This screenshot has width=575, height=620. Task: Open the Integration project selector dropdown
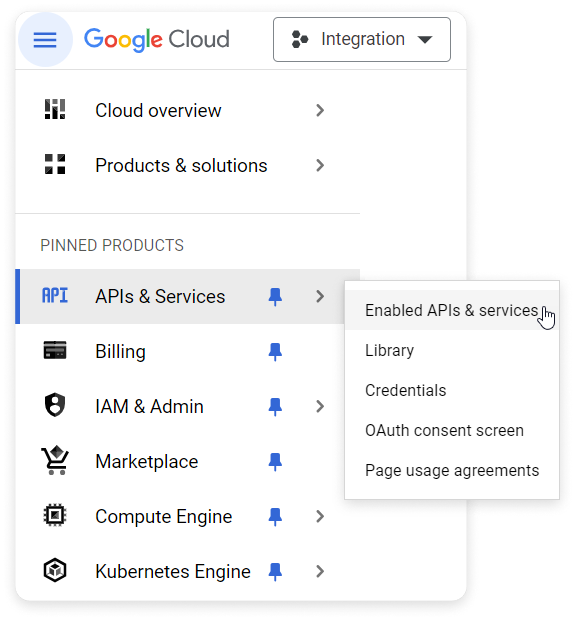coord(361,40)
